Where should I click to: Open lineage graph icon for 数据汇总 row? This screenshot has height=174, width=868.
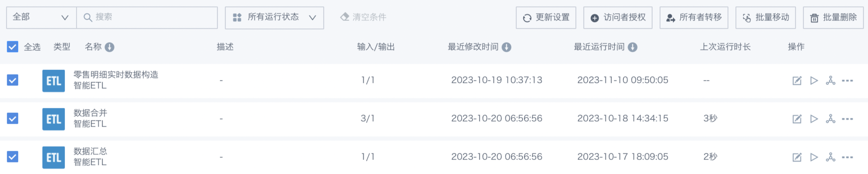(x=831, y=157)
